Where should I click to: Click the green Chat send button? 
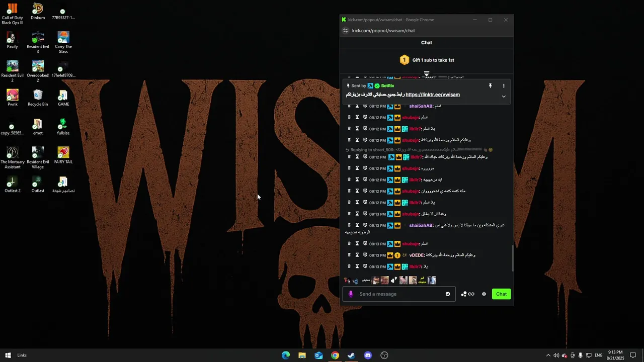pos(502,294)
